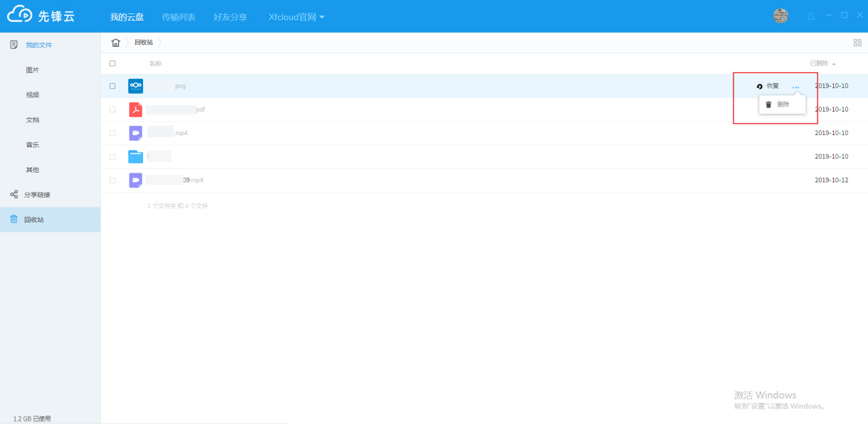Go to the 好友分享 tab
Image resolution: width=868 pixels, height=425 pixels.
pos(231,16)
